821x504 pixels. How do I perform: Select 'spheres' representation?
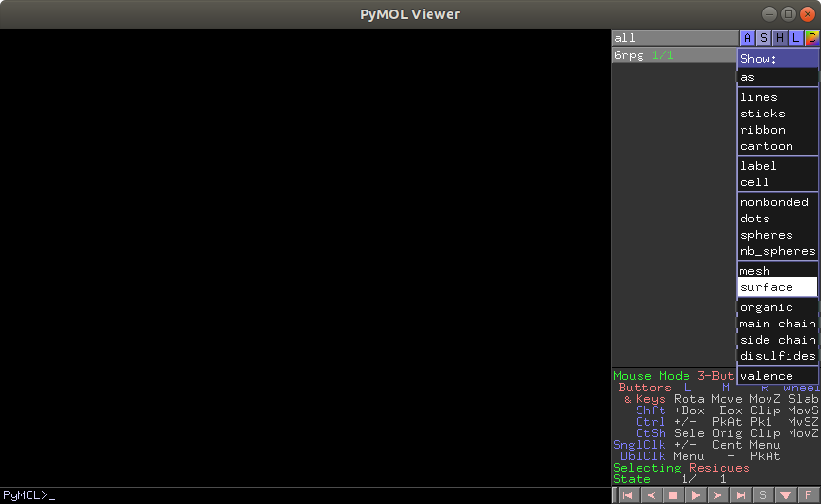tap(777, 235)
